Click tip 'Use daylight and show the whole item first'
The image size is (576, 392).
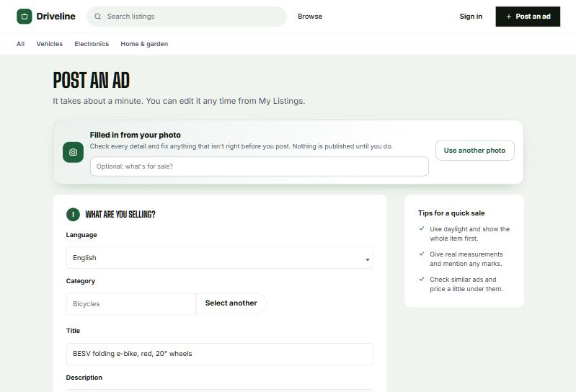click(x=469, y=233)
